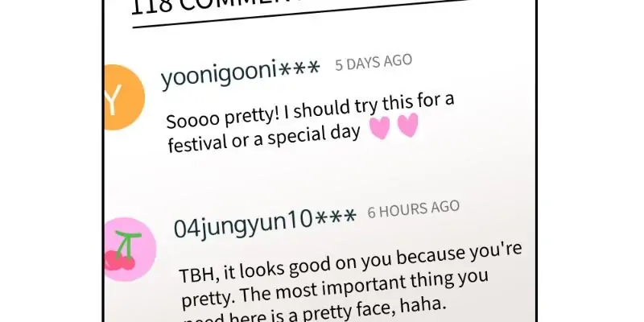Click the green cherry stem in the avatar
644x322 pixels.
click(x=127, y=244)
